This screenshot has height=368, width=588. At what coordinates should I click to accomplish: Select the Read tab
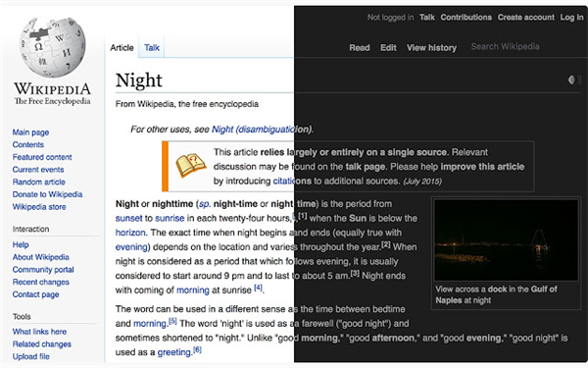360,48
